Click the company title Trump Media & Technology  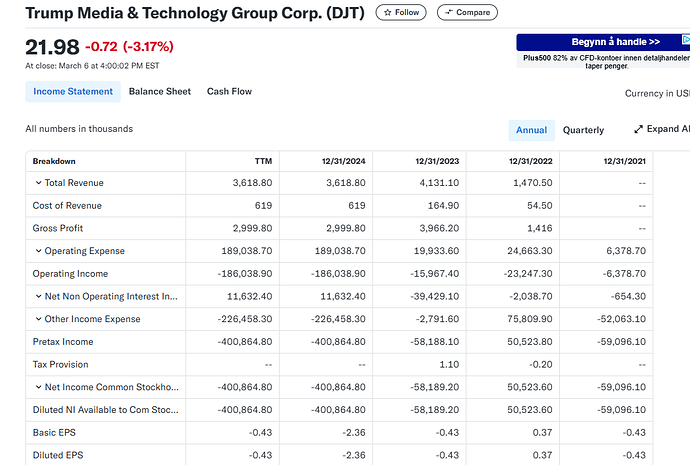[x=195, y=13]
